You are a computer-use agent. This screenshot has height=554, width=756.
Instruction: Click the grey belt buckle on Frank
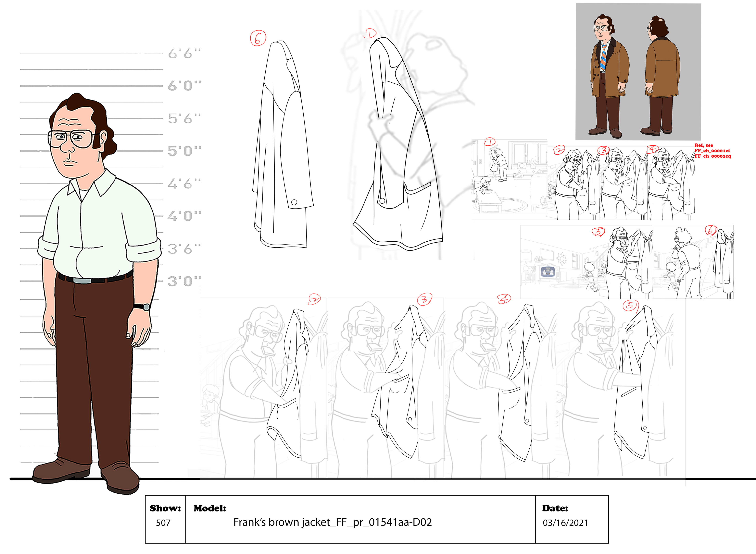click(x=82, y=281)
